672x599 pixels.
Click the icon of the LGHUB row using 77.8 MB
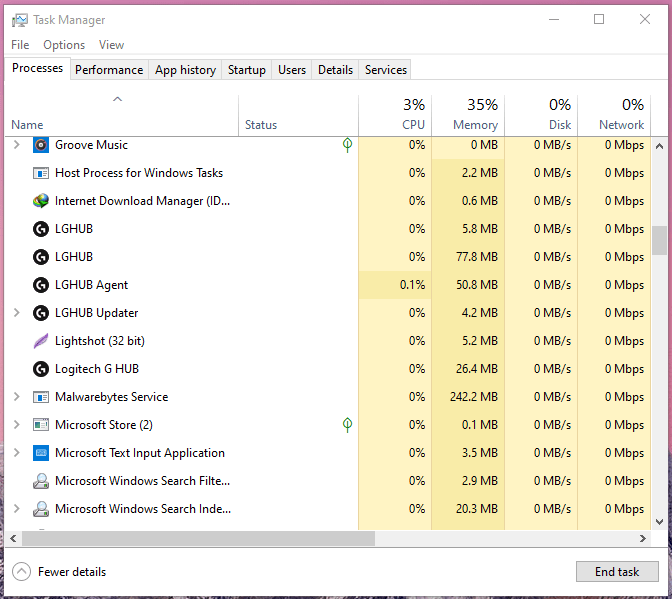pyautogui.click(x=41, y=257)
